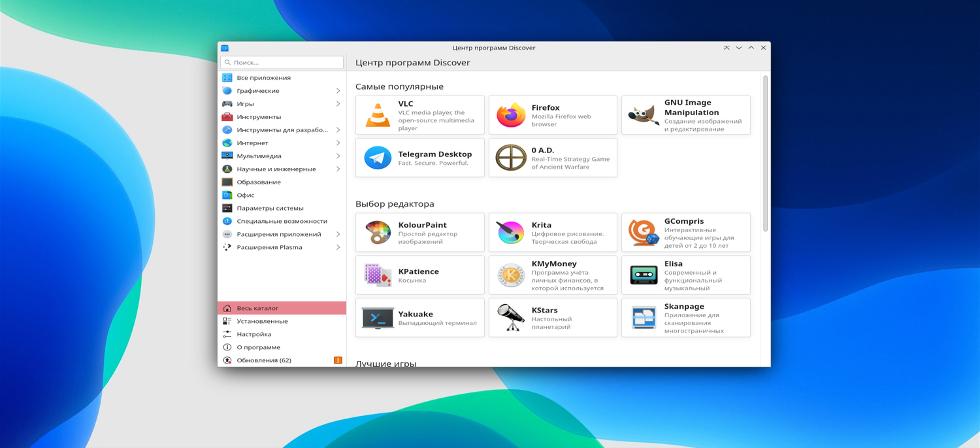
Task: Expand the Мультимедиа category chevron
Action: click(x=338, y=156)
